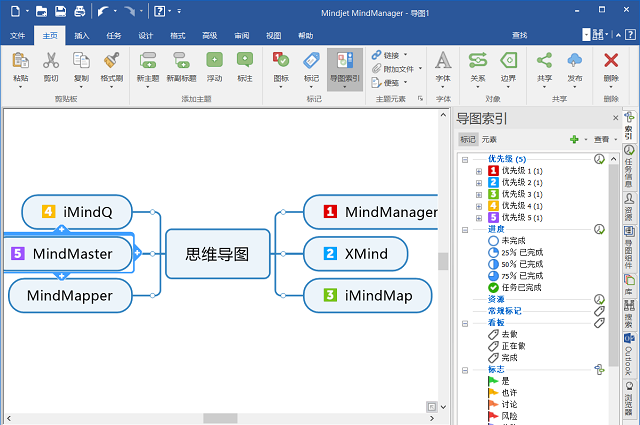Screen dimensions: 640x425
Task: Open the Library (库) side tab
Action: (x=629, y=285)
